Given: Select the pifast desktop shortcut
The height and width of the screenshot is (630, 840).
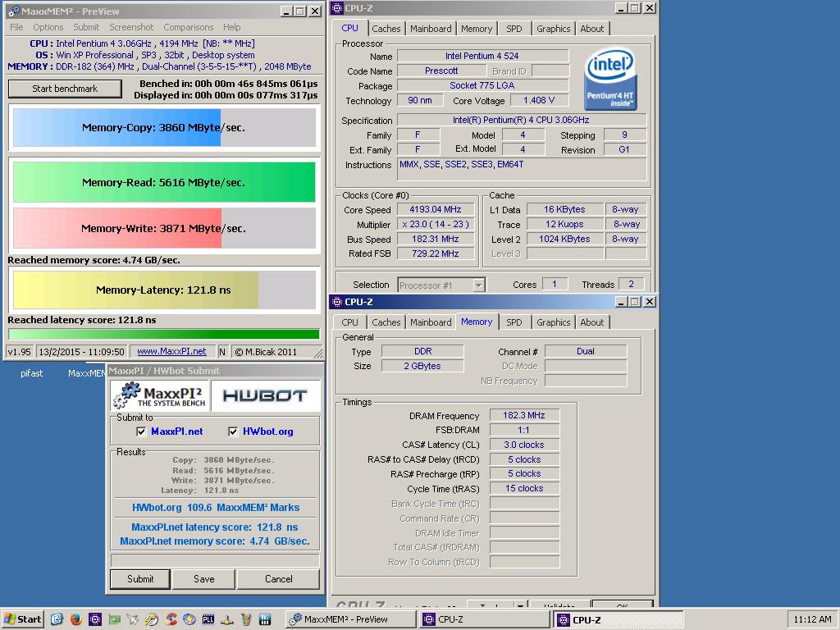Looking at the screenshot, I should coord(32,373).
